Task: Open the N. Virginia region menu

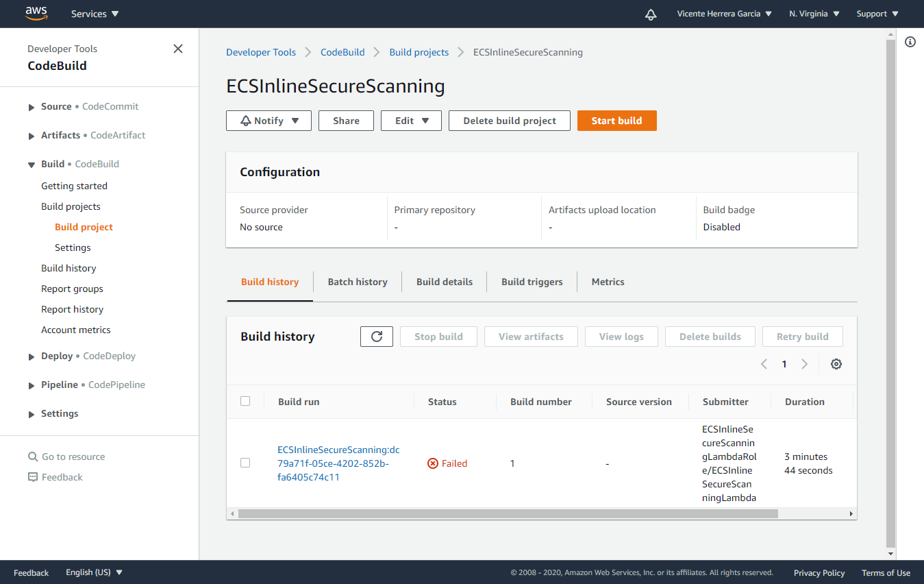Action: 814,14
